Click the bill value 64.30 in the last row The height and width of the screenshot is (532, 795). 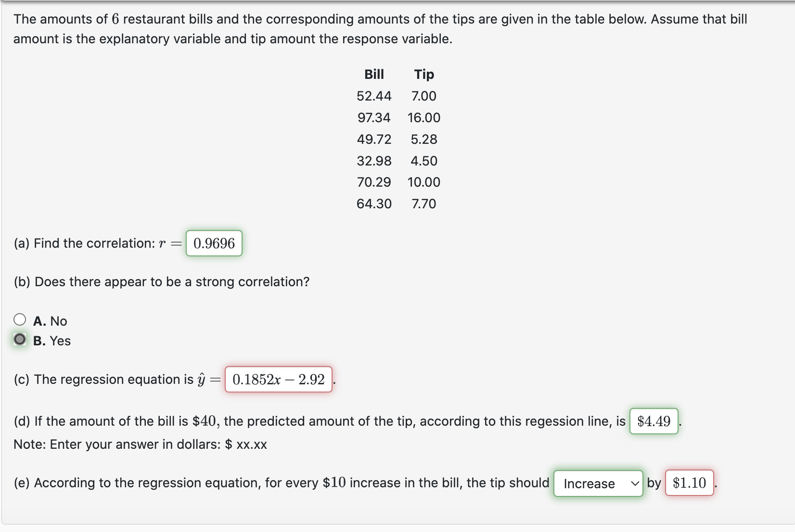(x=374, y=203)
